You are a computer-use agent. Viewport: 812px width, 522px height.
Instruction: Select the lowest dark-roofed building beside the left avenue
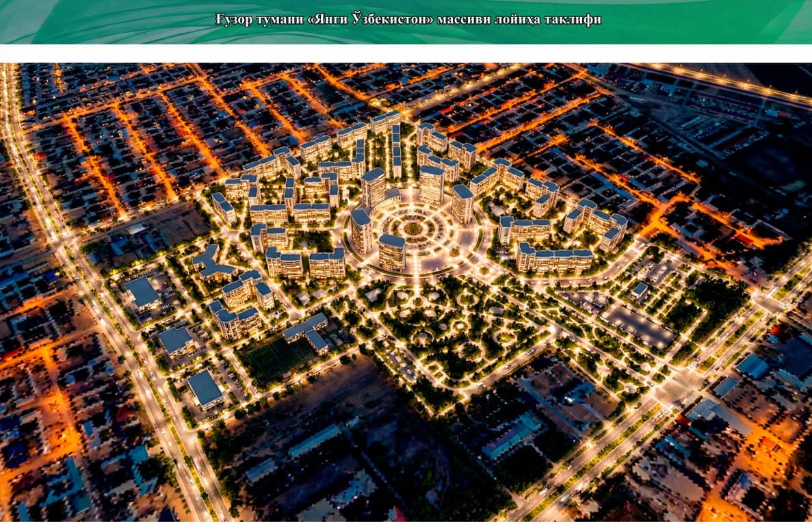(205, 389)
